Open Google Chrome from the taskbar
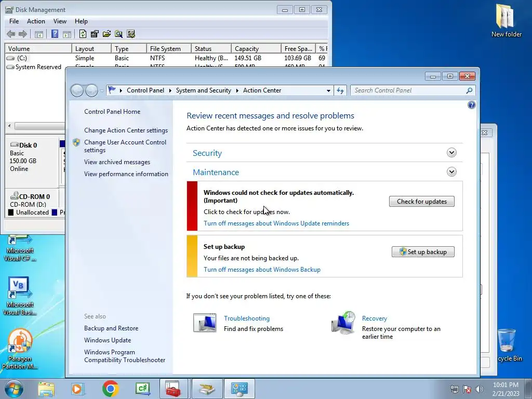Viewport: 532px width, 399px height. 111,389
